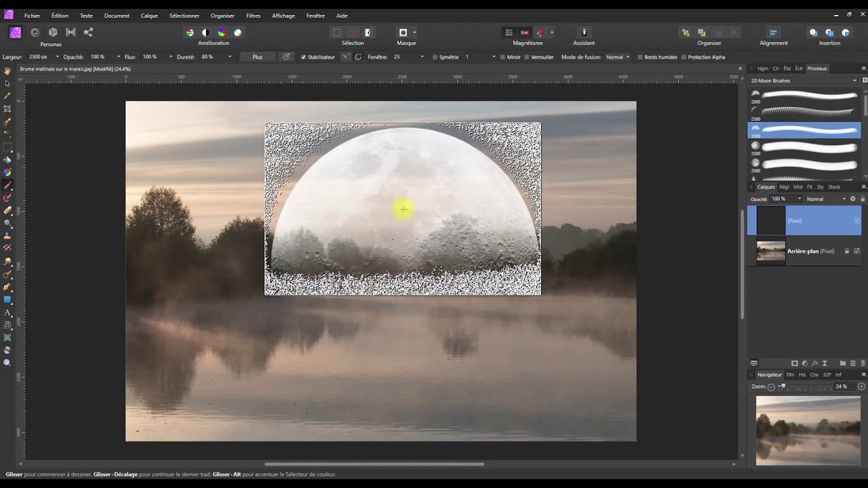Viewport: 868px width, 488px height.
Task: Click the deselect icon under Sélection
Action: pos(353,33)
